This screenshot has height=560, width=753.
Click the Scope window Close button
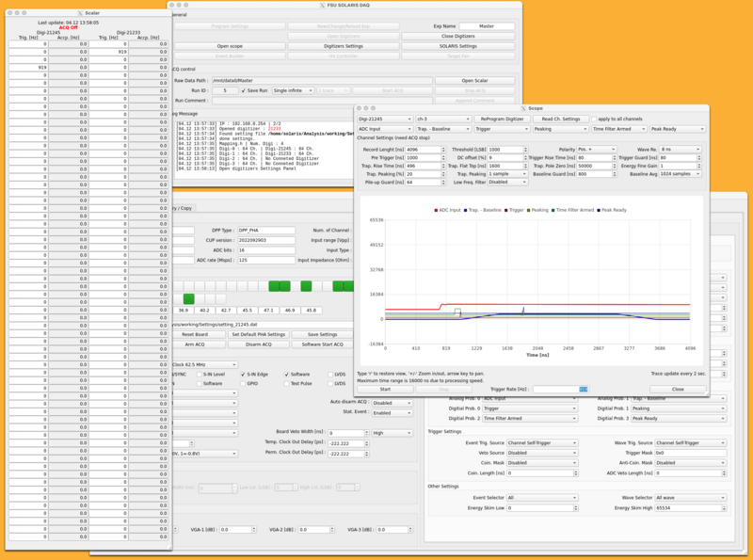(x=678, y=389)
